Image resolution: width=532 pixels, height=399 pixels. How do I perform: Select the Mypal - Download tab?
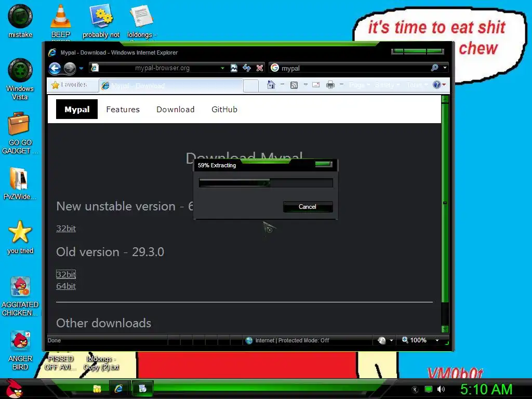171,86
